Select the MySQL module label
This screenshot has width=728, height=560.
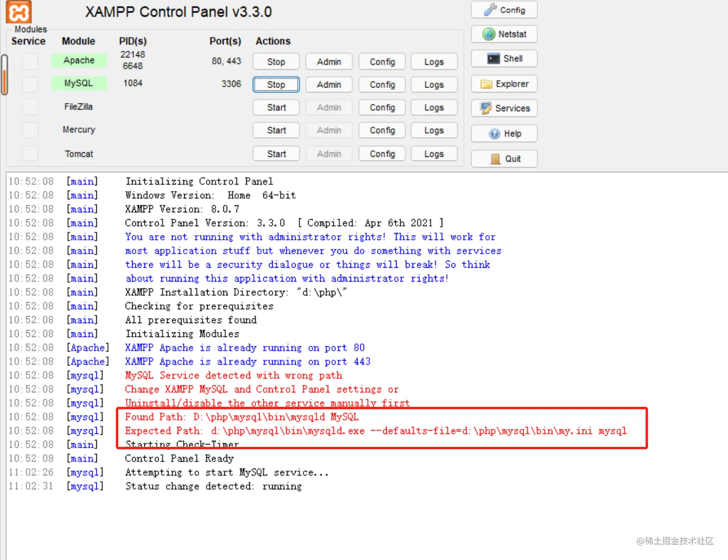[x=79, y=83]
